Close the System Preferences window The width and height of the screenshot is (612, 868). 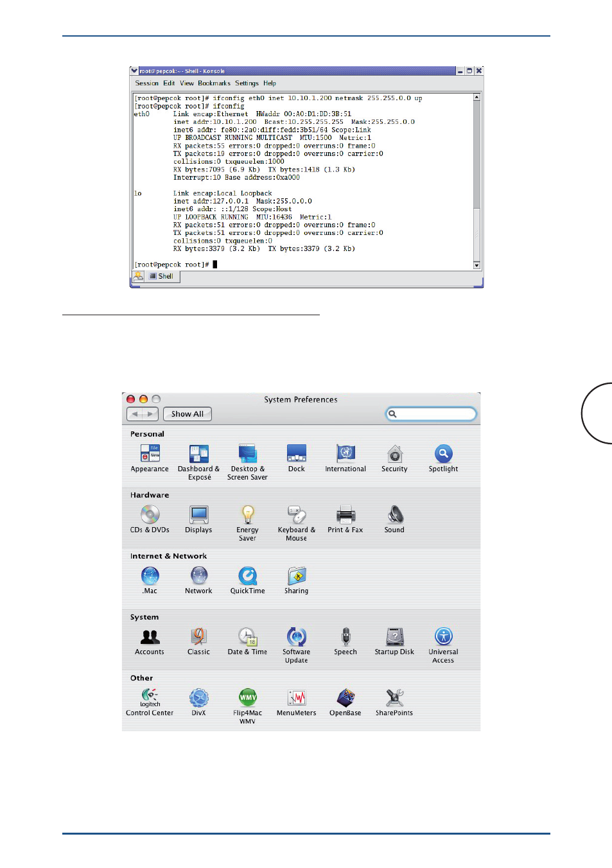point(131,399)
